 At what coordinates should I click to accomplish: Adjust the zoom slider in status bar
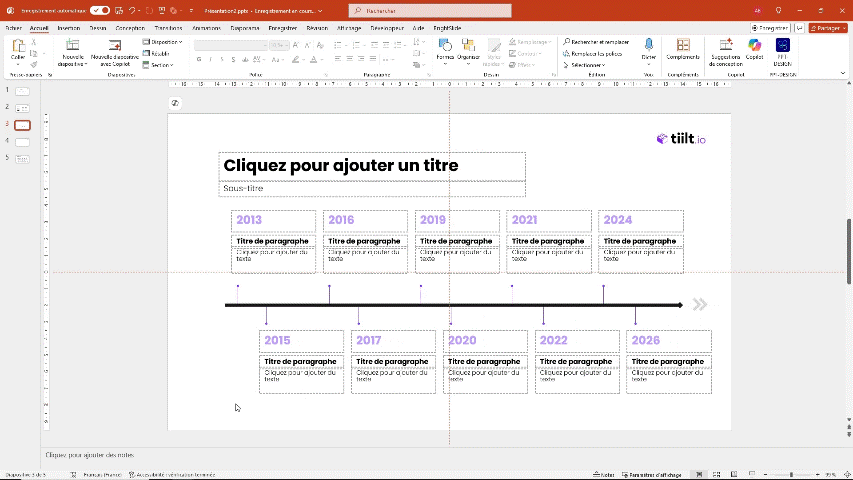click(791, 474)
